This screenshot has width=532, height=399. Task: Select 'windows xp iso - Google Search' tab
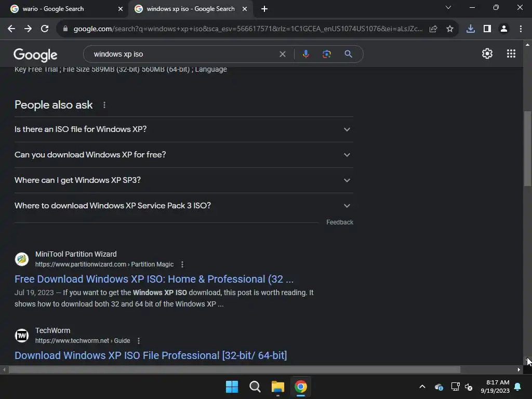(x=190, y=9)
